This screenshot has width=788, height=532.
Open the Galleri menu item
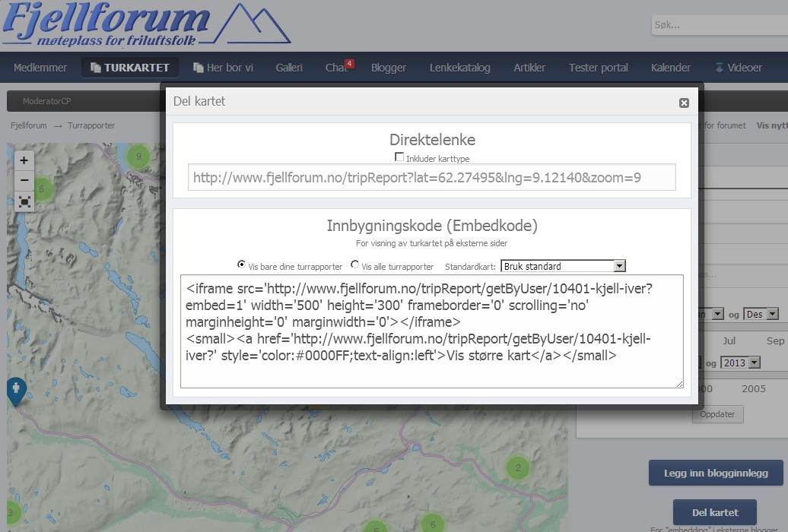click(x=289, y=68)
